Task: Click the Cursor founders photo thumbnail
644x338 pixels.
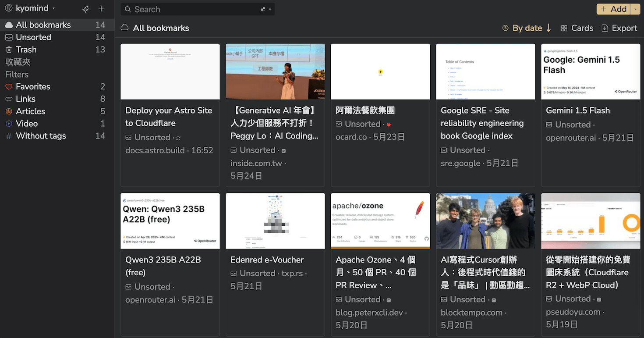Action: pos(485,221)
